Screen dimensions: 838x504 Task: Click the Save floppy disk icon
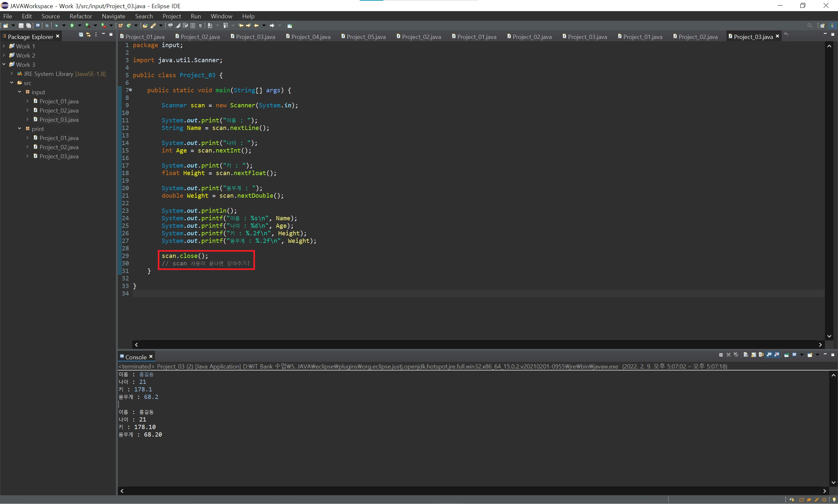[21, 26]
